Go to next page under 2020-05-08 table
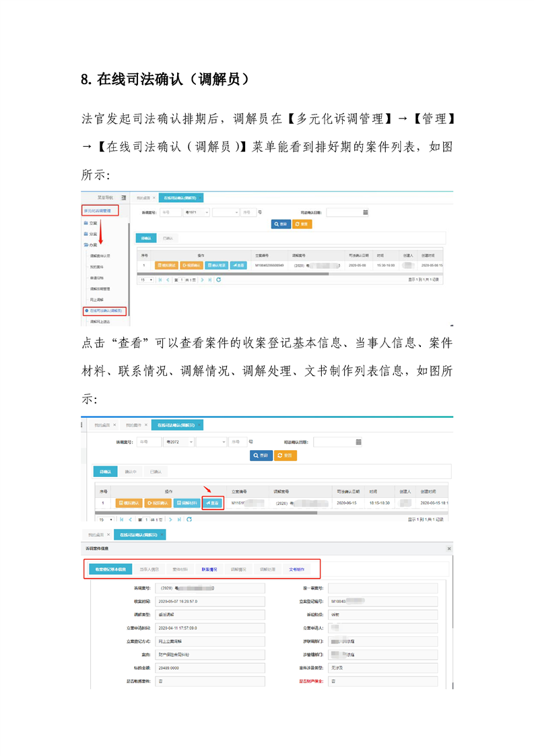 tap(202, 280)
